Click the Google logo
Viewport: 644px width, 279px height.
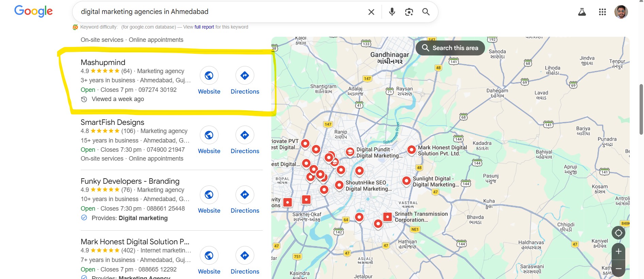point(33,11)
